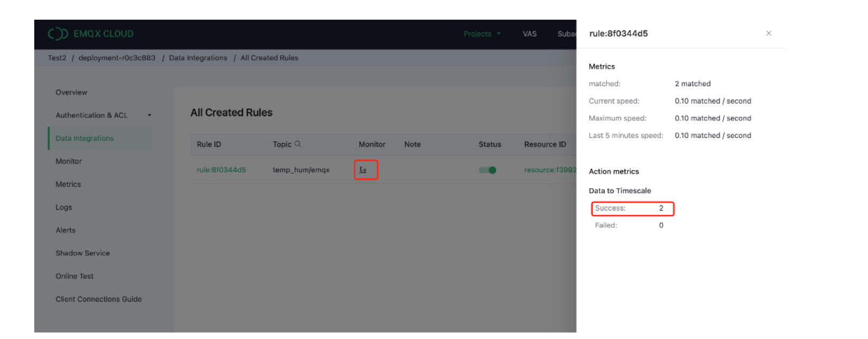This screenshot has height=339, width=868.
Task: Open the resource:f3992 resource link
Action: tap(550, 170)
